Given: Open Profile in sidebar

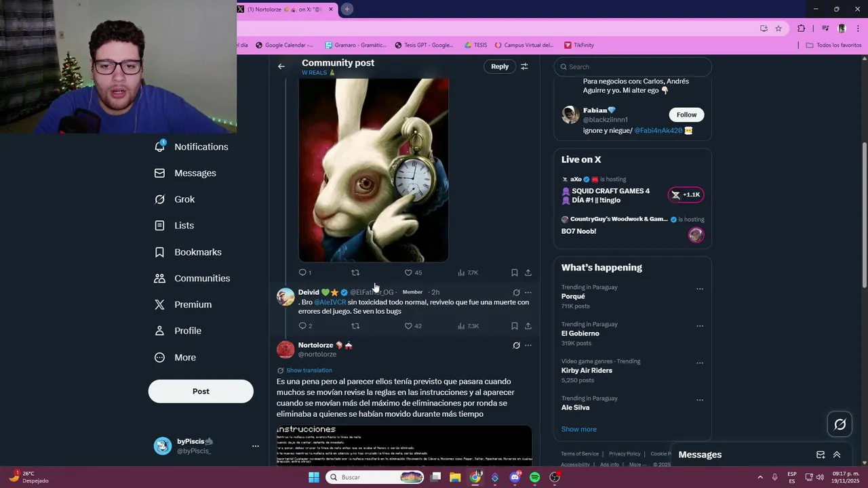Looking at the screenshot, I should pyautogui.click(x=178, y=331).
